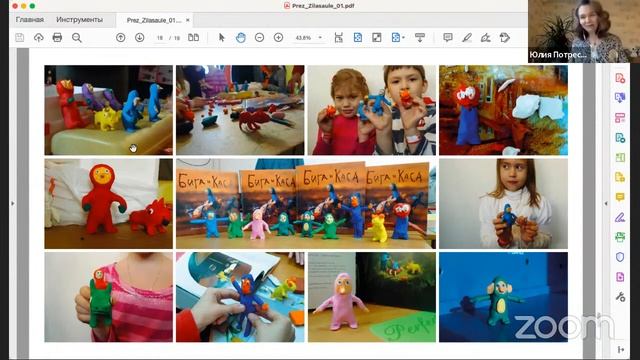Click photo of two children holding figures
The image size is (640, 360).
click(x=372, y=110)
